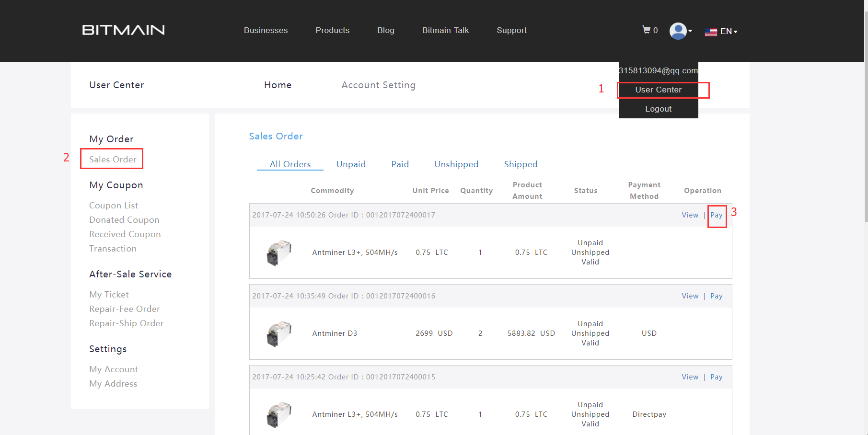The height and width of the screenshot is (435, 868).
Task: Open My Address settings link
Action: click(113, 383)
